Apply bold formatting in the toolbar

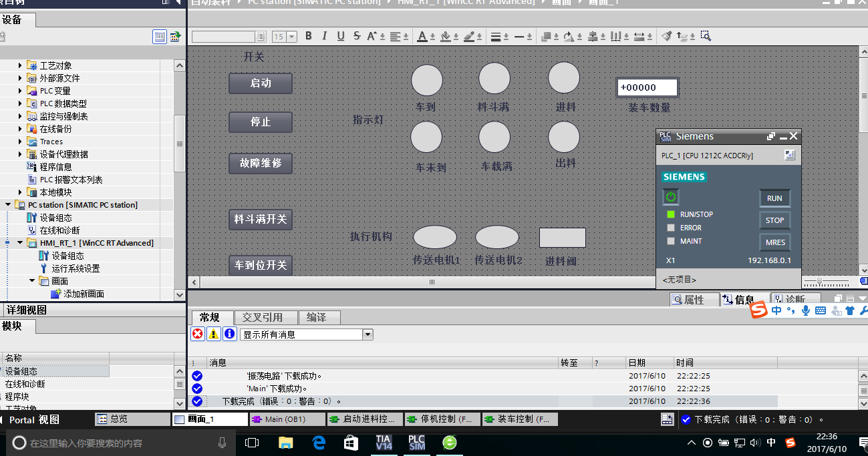309,36
